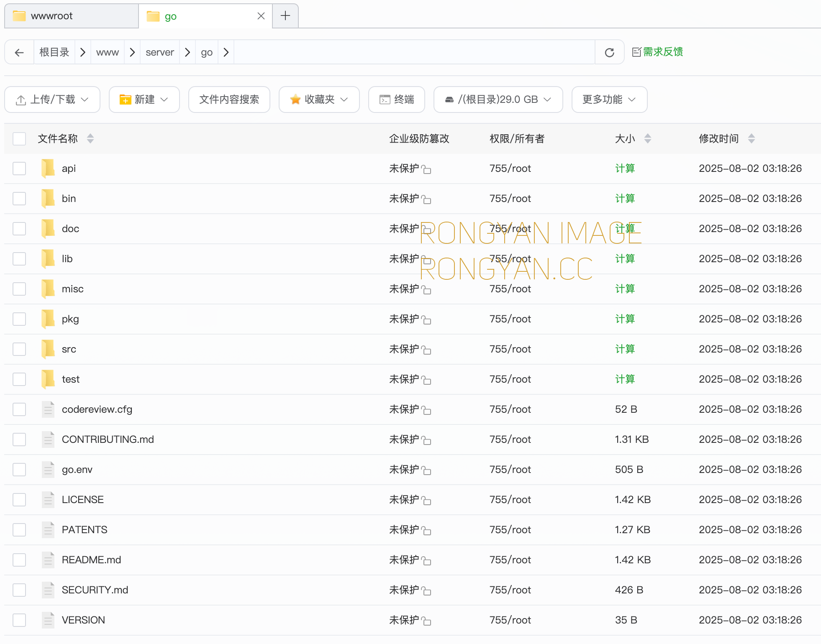
Task: Open the SECURITY.md file name
Action: pyautogui.click(x=95, y=590)
